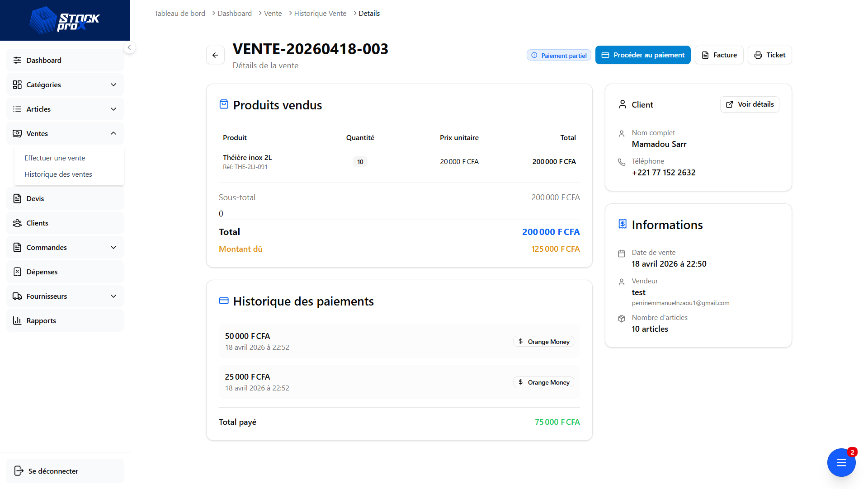Screen dimensions: 868x489
Task: Click the Clients people icon
Action: click(17, 223)
